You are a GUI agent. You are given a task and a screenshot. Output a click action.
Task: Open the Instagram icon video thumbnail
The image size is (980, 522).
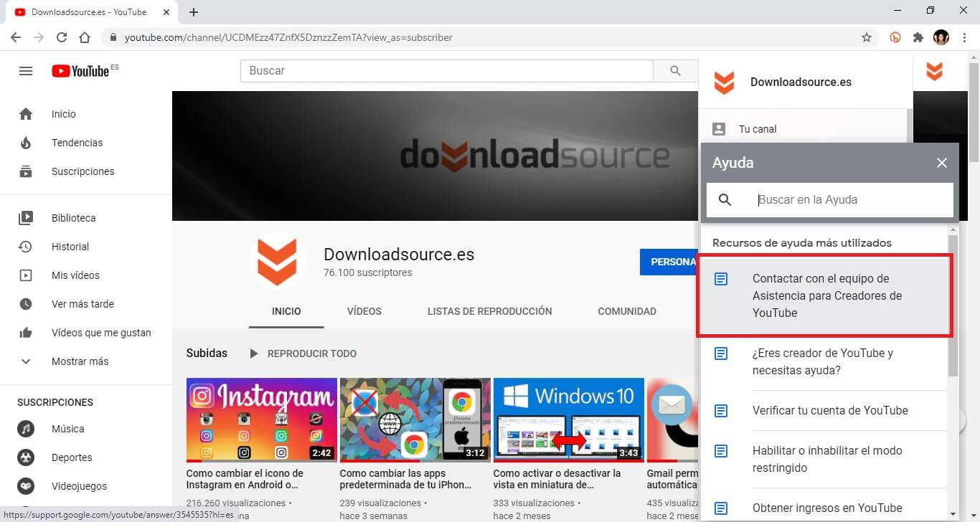[261, 419]
